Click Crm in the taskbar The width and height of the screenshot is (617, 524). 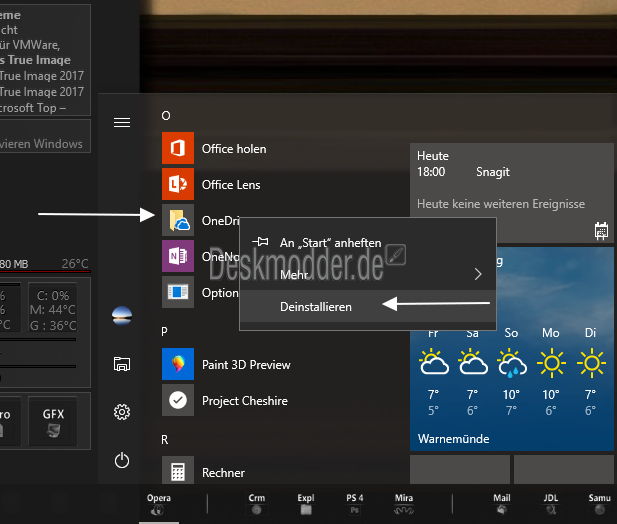[x=257, y=504]
